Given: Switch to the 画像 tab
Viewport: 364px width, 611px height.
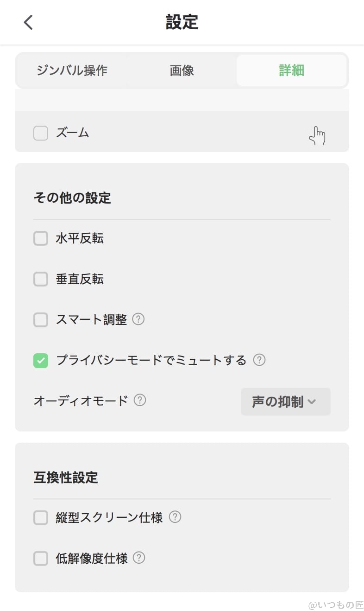Looking at the screenshot, I should pos(182,70).
